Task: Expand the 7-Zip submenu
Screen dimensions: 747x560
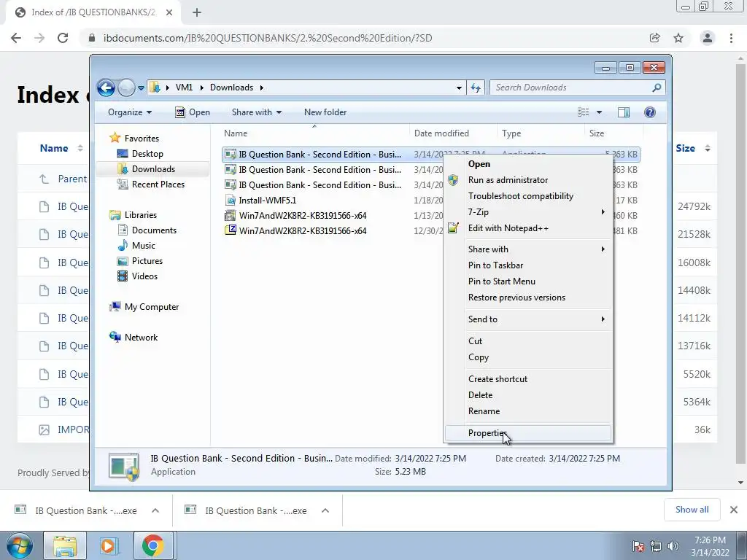Action: [x=528, y=212]
